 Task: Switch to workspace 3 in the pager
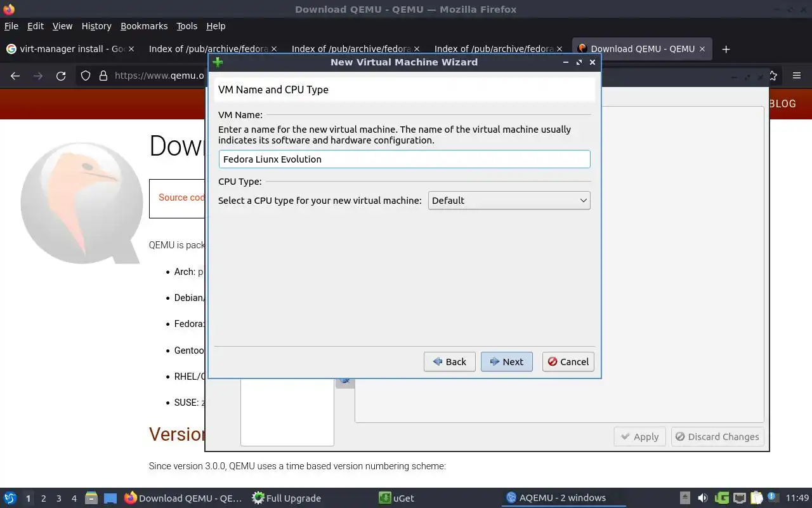click(59, 498)
